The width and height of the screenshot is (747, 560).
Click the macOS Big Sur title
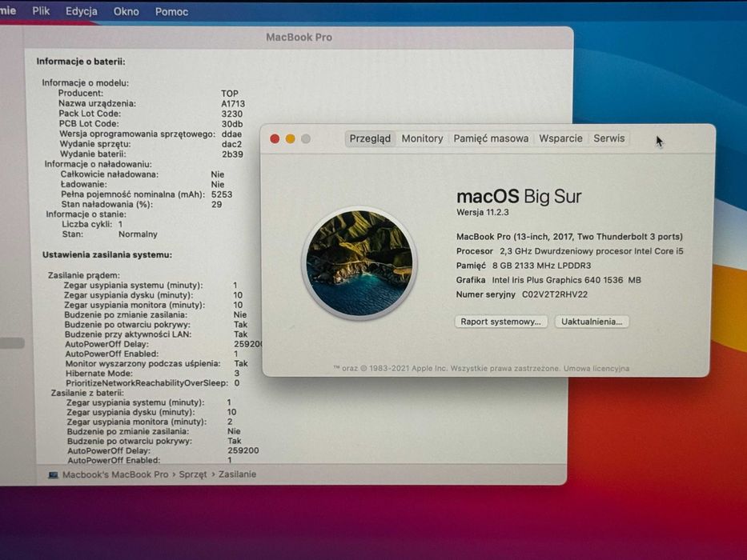(x=519, y=196)
